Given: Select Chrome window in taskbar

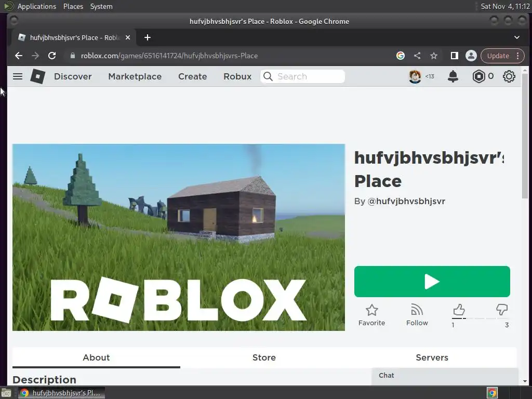Looking at the screenshot, I should (61, 393).
